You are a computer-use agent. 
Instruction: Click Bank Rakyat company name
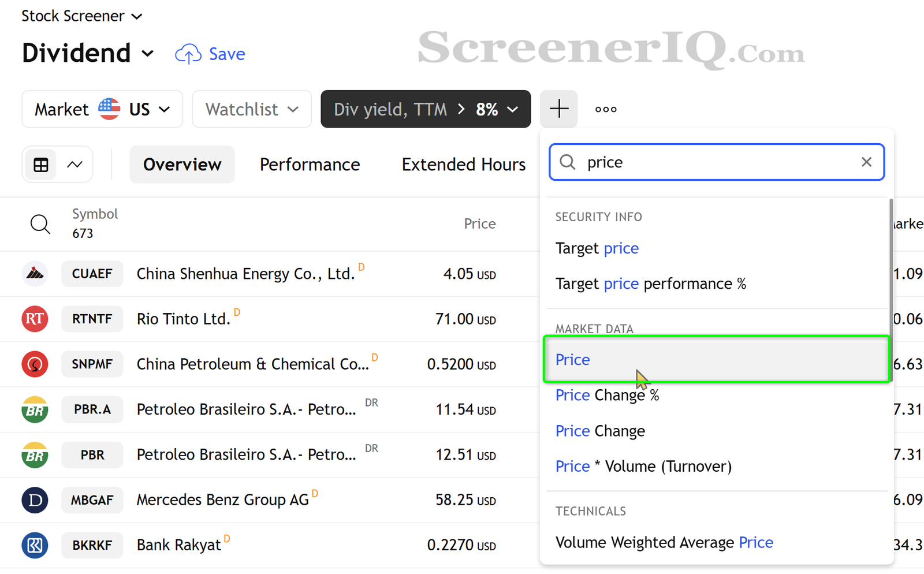tap(178, 545)
